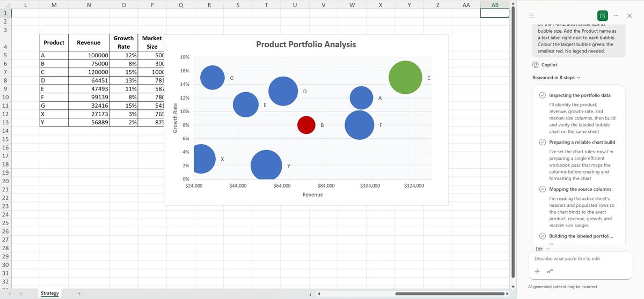This screenshot has width=644, height=299.
Task: Click the 'Building the labeled portfoli...' checkmark
Action: (x=543, y=236)
